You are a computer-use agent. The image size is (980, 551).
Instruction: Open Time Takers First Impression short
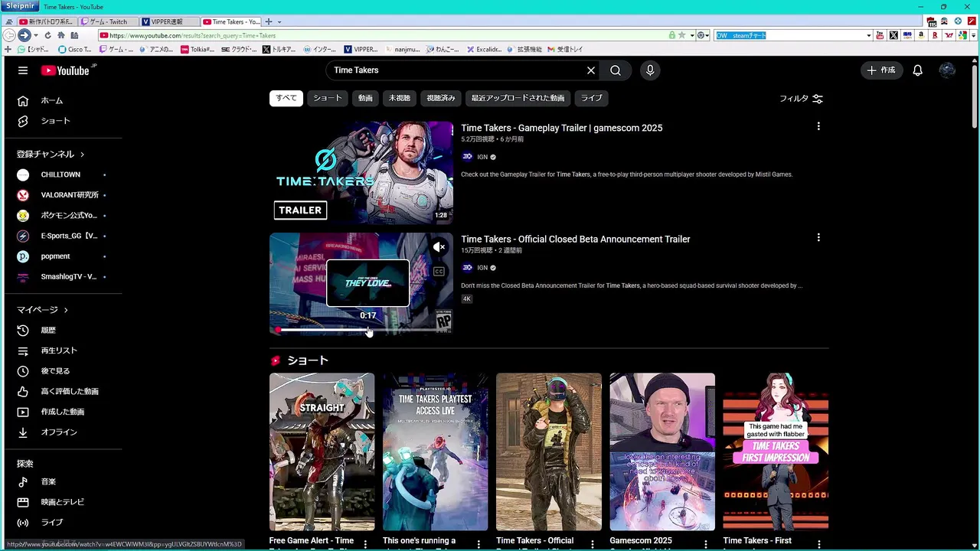point(776,452)
